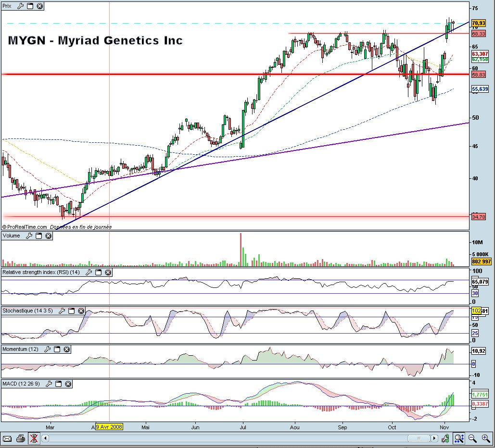Detach the Prix panel window icon
This screenshot has height=448, width=495.
click(x=30, y=6)
